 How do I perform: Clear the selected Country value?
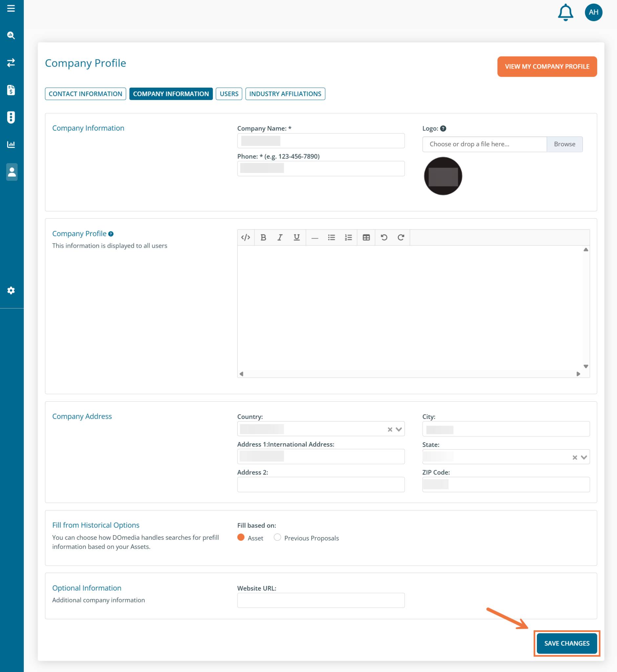point(390,430)
